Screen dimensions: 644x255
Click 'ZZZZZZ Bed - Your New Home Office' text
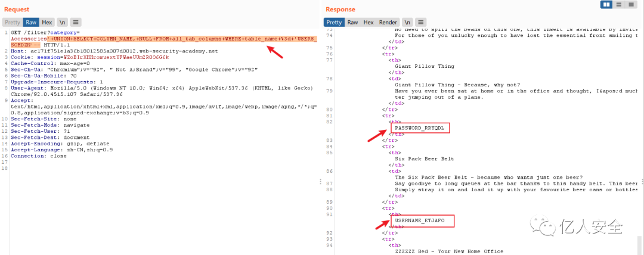450,251
